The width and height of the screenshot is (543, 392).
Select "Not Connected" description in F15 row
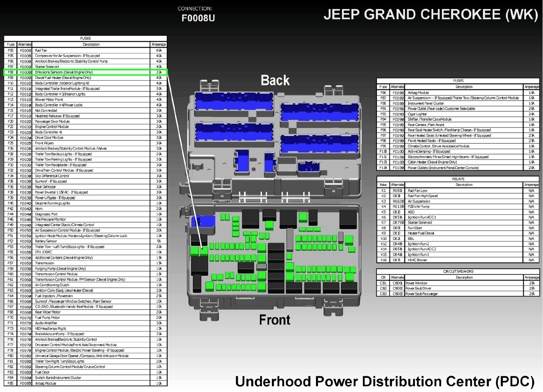[46, 111]
